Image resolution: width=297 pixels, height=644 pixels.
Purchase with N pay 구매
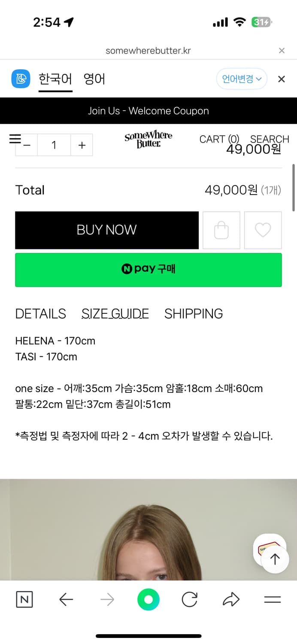coord(148,270)
